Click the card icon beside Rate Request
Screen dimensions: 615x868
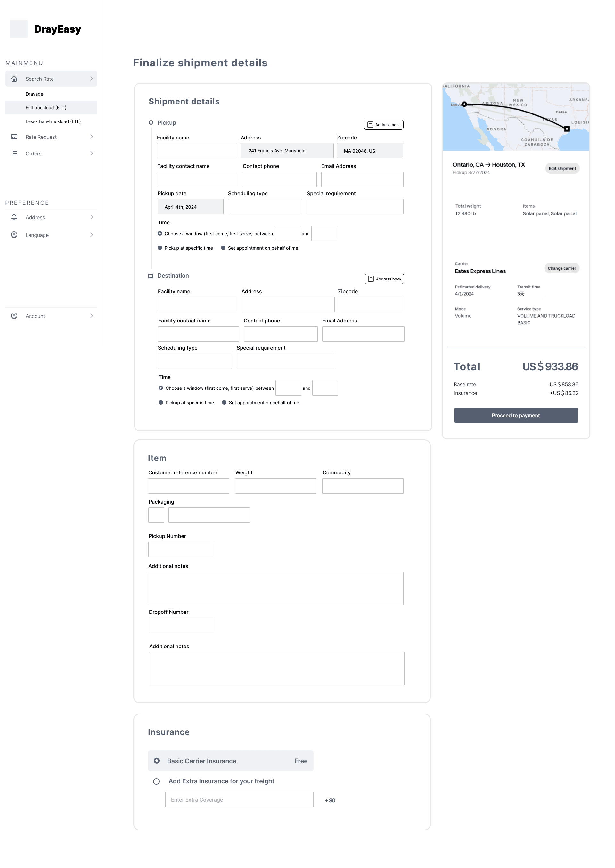(x=14, y=137)
